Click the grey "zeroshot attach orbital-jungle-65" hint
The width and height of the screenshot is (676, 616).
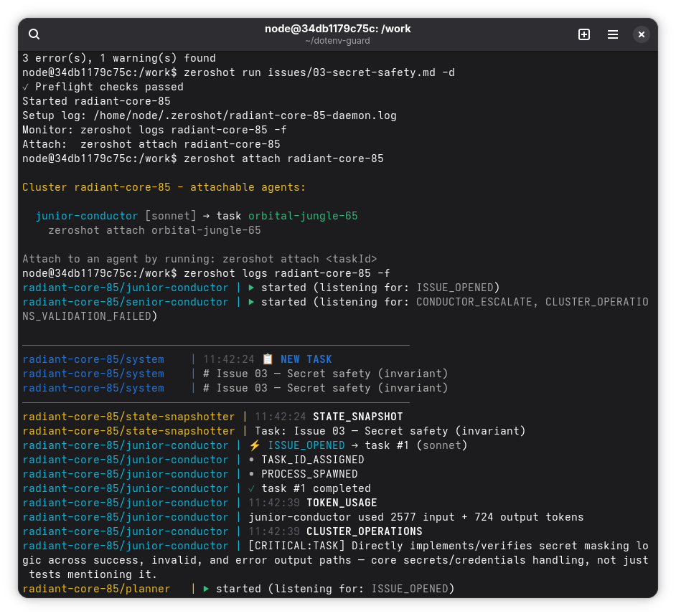pyautogui.click(x=154, y=230)
